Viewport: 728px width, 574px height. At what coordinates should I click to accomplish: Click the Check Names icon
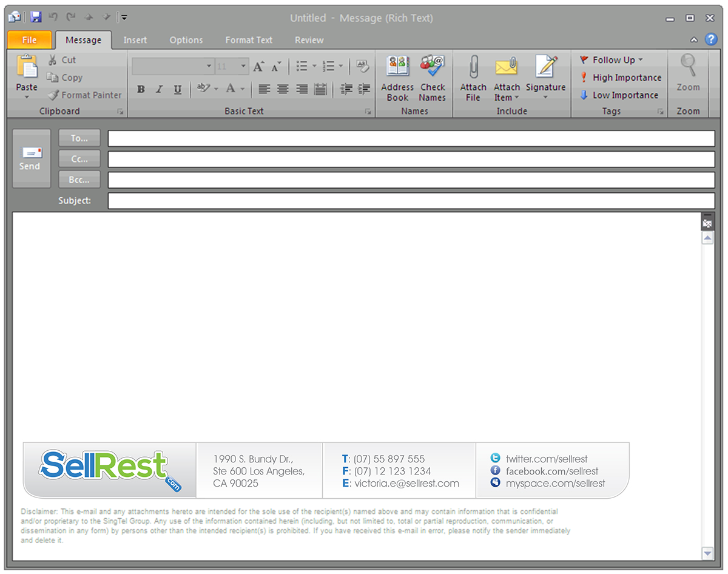click(432, 67)
